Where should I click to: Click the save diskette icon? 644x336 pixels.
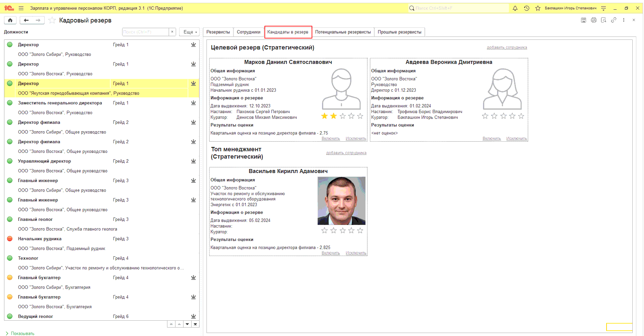click(583, 20)
